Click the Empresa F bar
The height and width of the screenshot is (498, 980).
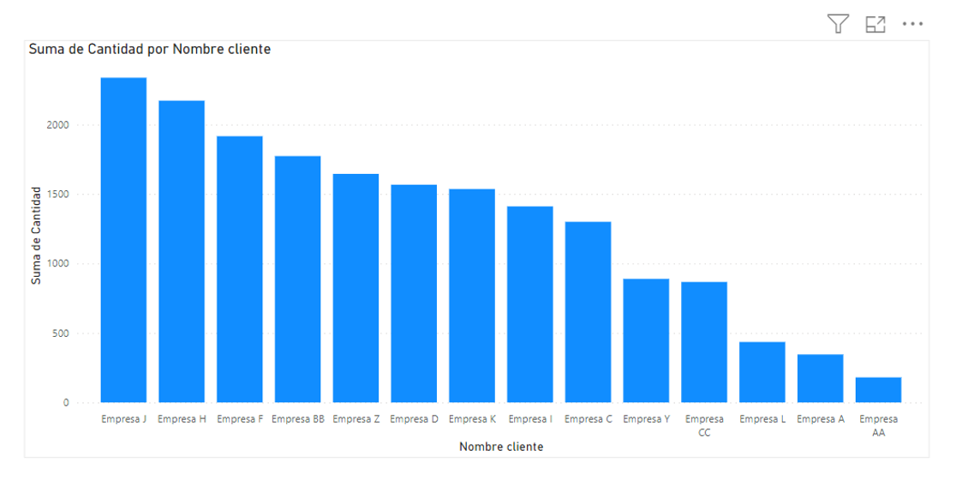click(240, 269)
